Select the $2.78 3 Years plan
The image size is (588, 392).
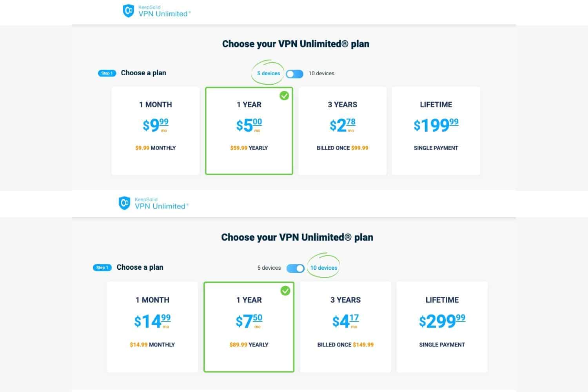pos(343,131)
